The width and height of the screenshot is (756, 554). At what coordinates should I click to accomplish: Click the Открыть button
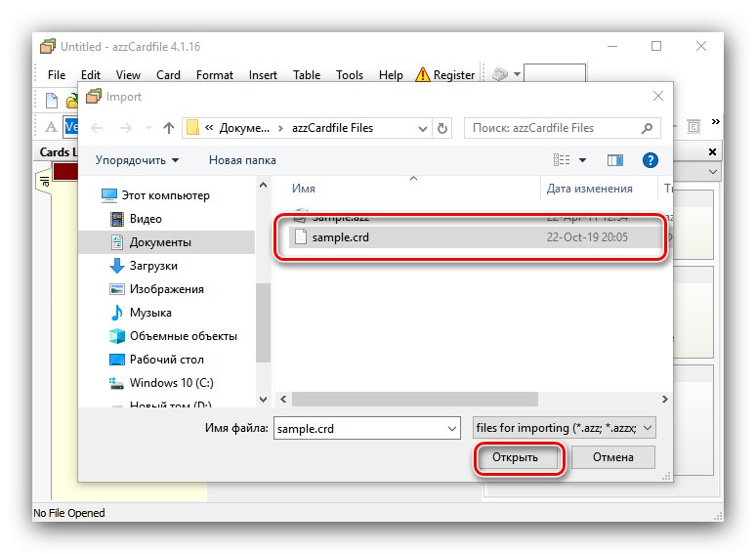point(515,457)
